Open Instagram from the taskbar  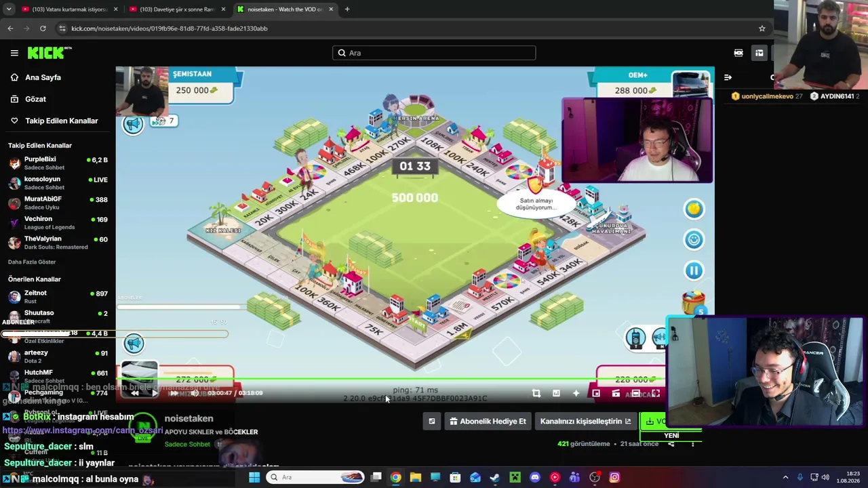614,477
